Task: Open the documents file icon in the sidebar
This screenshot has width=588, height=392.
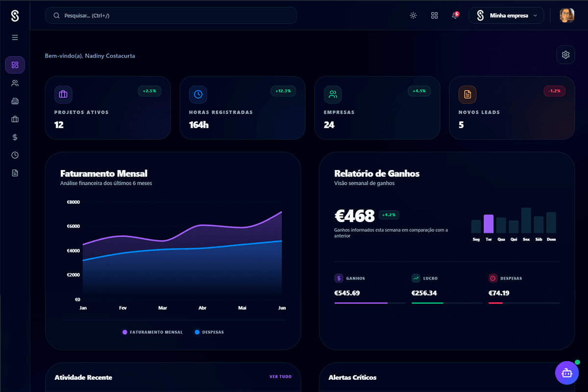Action: click(15, 173)
